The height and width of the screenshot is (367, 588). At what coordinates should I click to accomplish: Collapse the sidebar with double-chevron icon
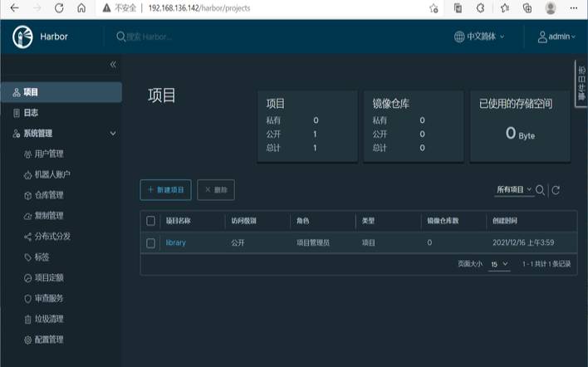(113, 65)
